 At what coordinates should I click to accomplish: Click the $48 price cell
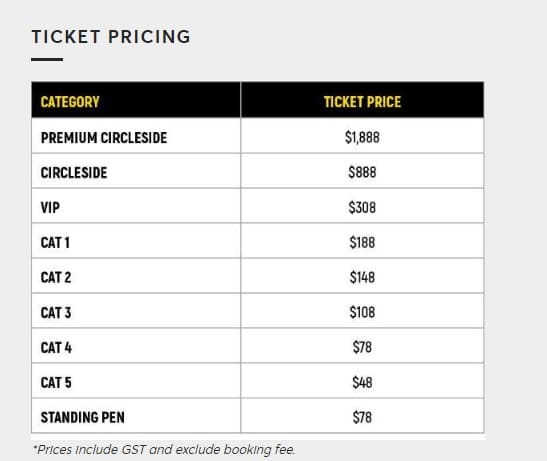point(362,382)
